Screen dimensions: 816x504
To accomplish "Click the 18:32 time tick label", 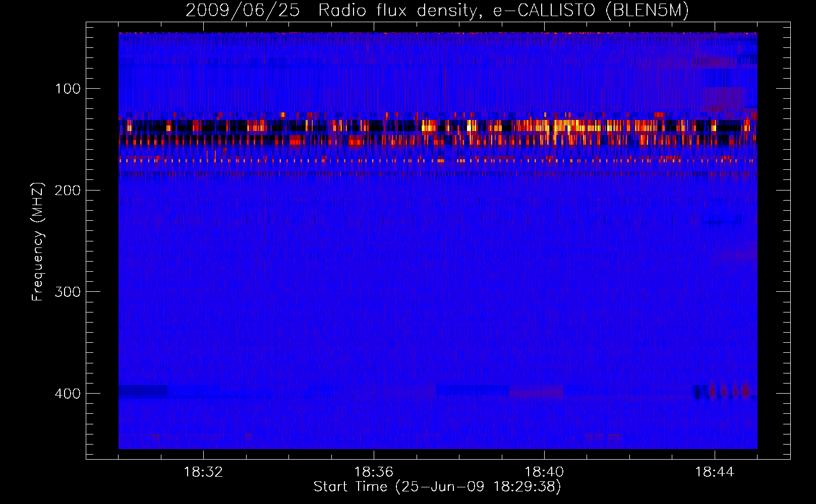I will pos(203,472).
